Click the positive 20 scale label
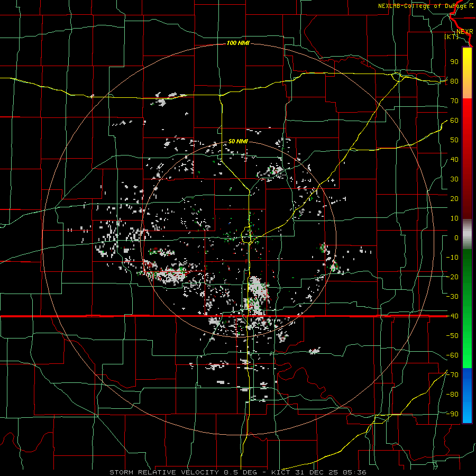This screenshot has height=476, width=476. 454,199
